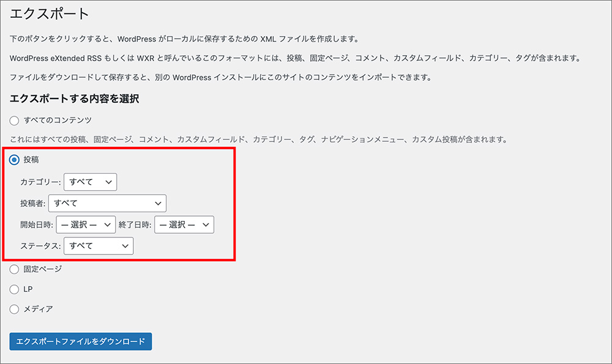The width and height of the screenshot is (612, 364).
Task: Select the メディア radio button
Action: [x=15, y=309]
